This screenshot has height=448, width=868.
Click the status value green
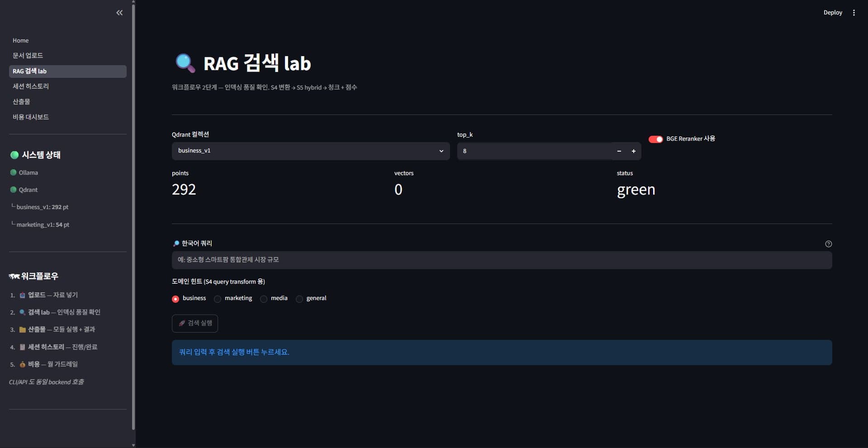pyautogui.click(x=636, y=190)
